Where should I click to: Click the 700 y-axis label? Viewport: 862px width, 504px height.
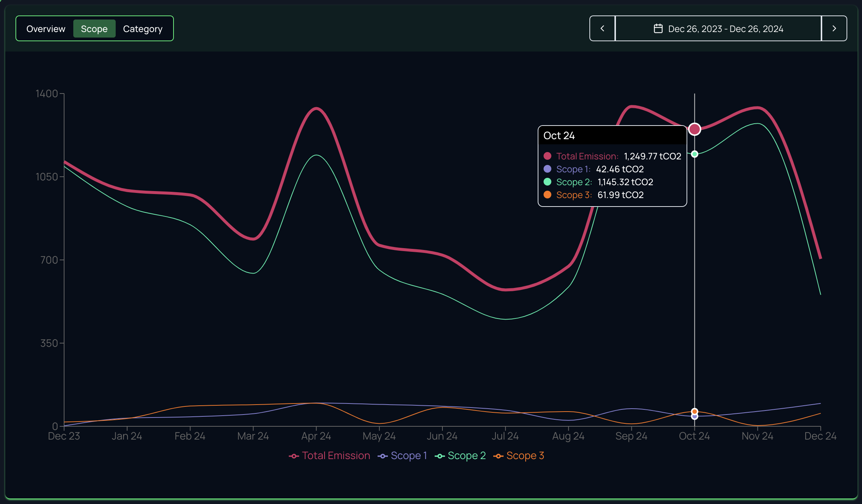49,260
